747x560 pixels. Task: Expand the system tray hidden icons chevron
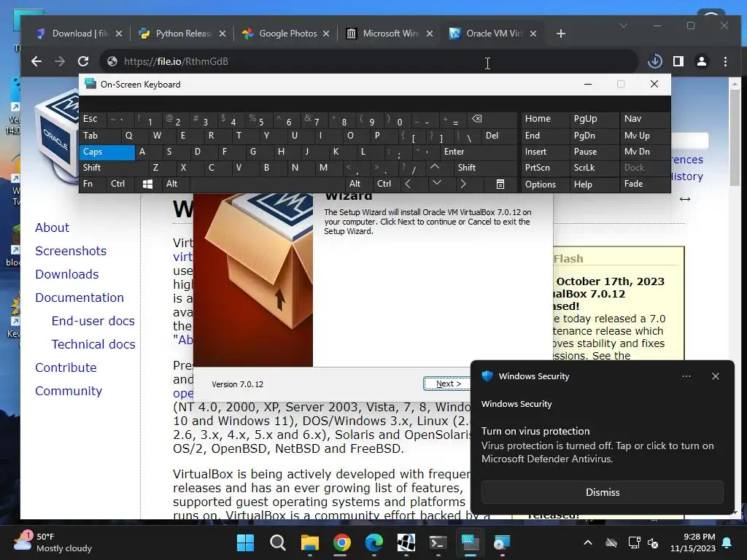click(588, 542)
